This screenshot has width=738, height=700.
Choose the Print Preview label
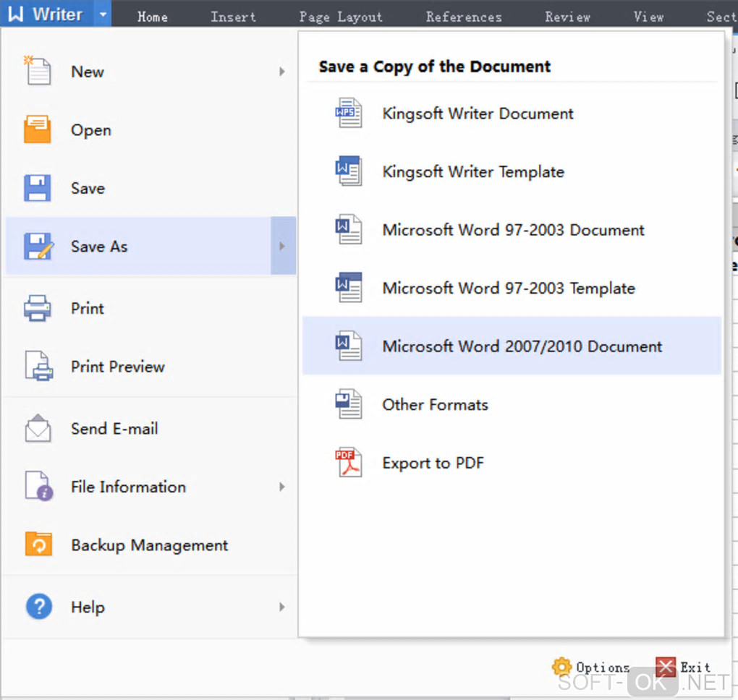tap(118, 367)
